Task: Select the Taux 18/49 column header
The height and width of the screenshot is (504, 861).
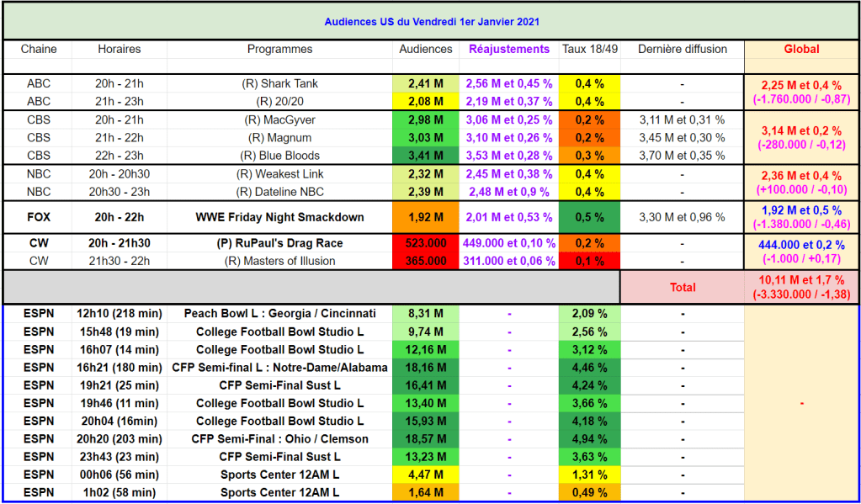Action: pyautogui.click(x=589, y=49)
